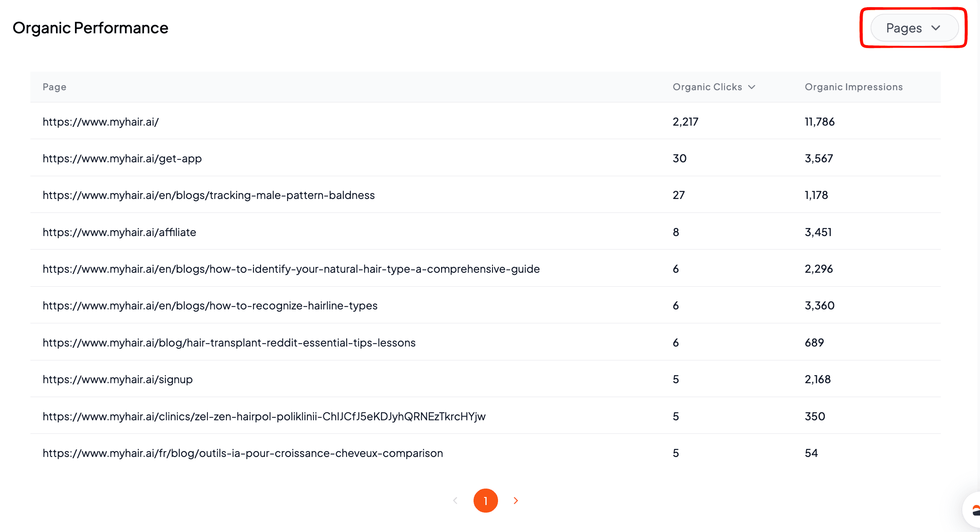Click the previous page arrow
This screenshot has width=980, height=532.
pyautogui.click(x=455, y=500)
